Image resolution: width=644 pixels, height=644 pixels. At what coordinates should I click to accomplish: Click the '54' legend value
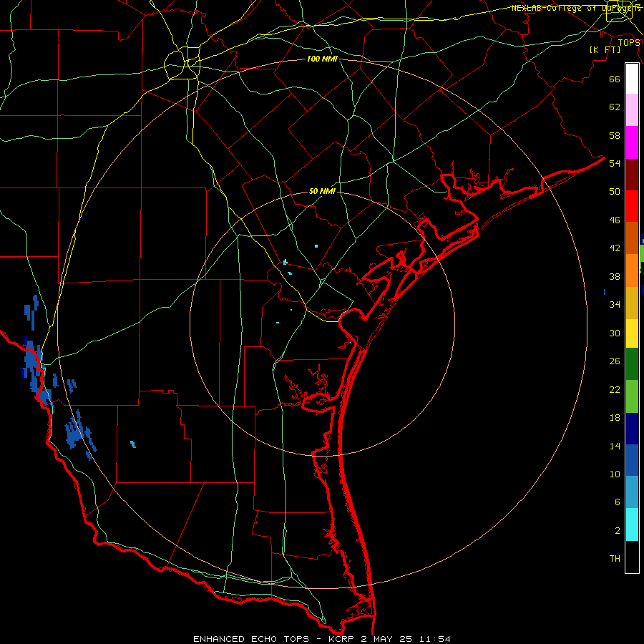tap(615, 163)
